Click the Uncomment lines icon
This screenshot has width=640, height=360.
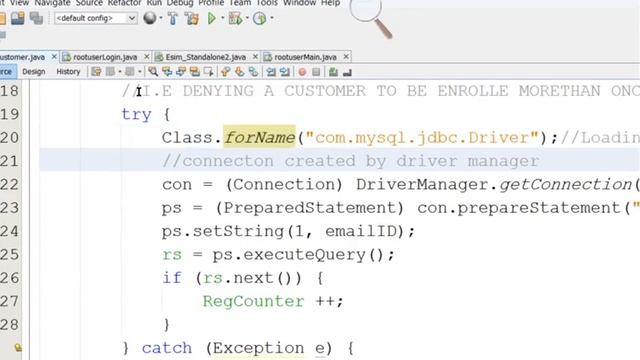click(x=347, y=73)
